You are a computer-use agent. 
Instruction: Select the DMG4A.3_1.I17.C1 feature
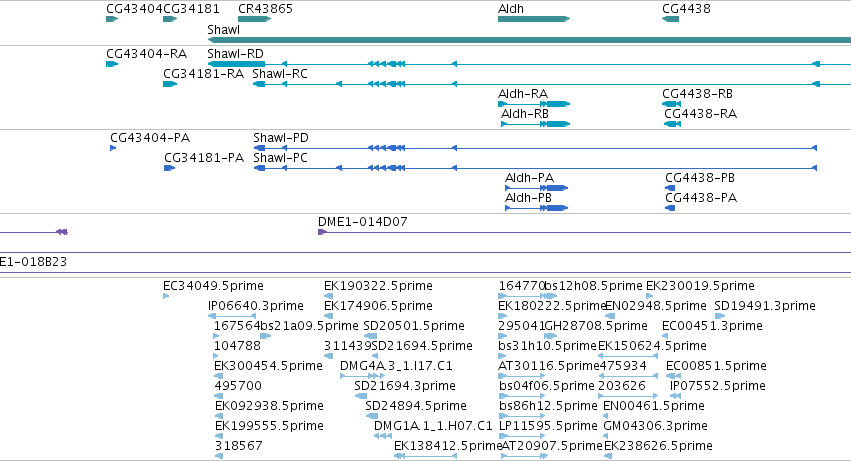363,376
